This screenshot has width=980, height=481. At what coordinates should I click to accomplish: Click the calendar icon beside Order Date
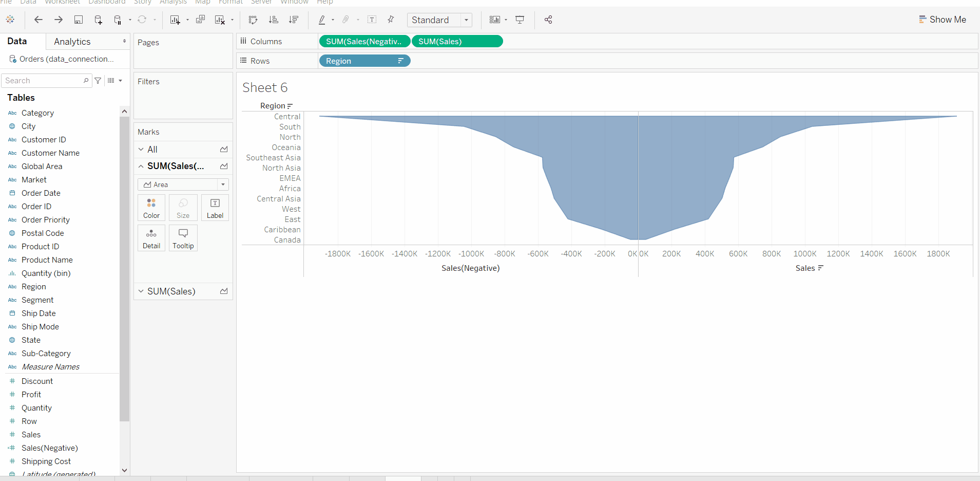point(12,193)
